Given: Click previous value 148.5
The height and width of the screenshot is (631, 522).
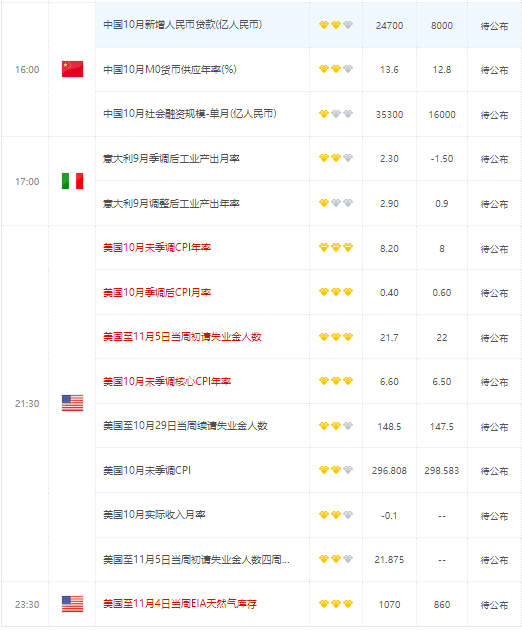Looking at the screenshot, I should (x=389, y=427).
